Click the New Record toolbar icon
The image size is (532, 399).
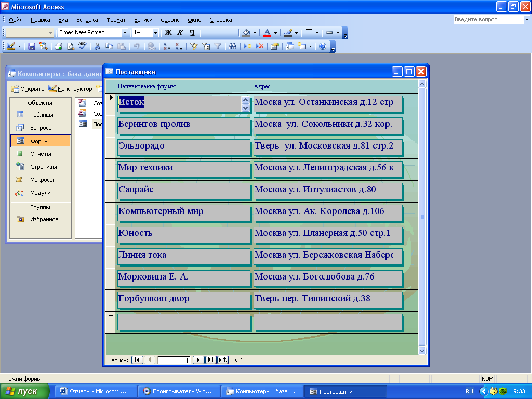point(248,46)
